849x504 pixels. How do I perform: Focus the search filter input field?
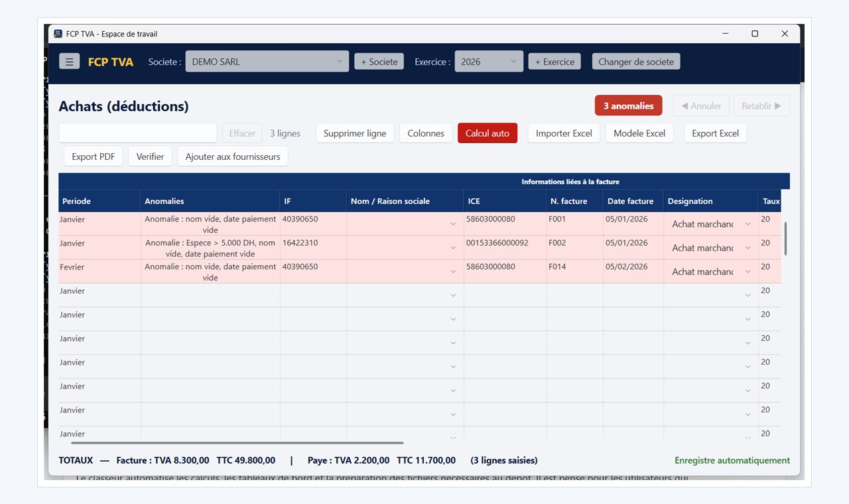[x=138, y=133]
